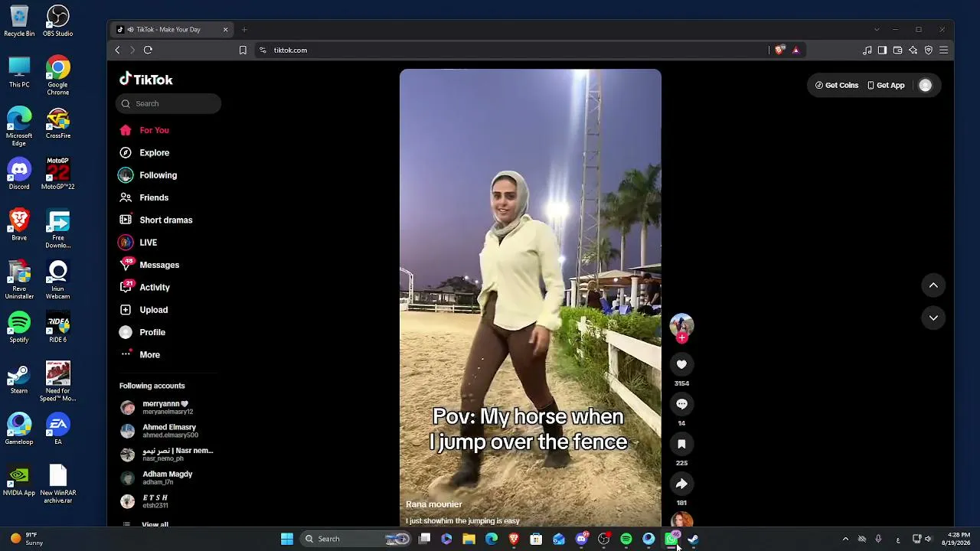The image size is (980, 551).
Task: Open the tab search dropdown arrow
Action: (x=877, y=30)
